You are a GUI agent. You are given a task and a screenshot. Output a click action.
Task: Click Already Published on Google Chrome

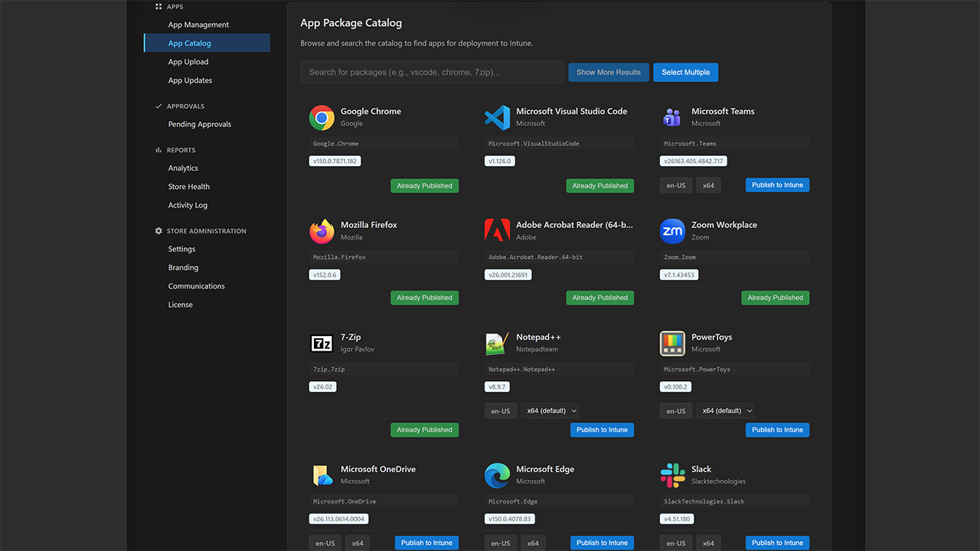coord(424,185)
